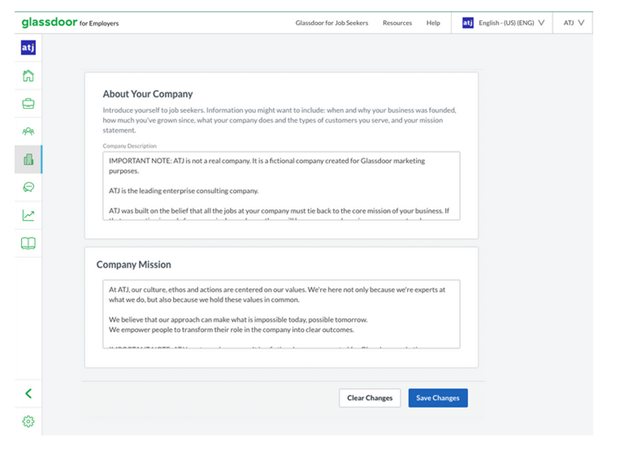
Task: Open the Home icon in the sidebar
Action: pyautogui.click(x=28, y=76)
